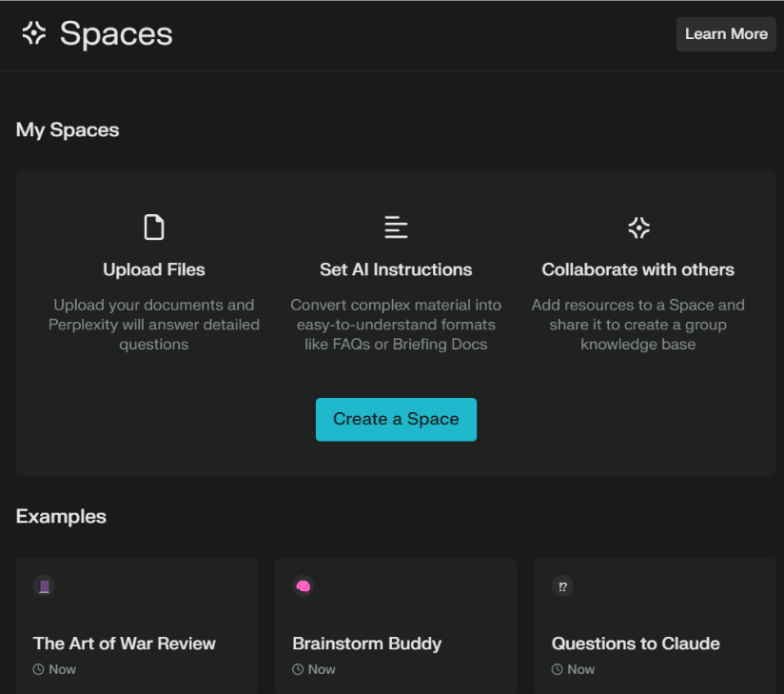Click the pink brain icon on Brainstorm Buddy
This screenshot has width=784, height=694.
pos(303,586)
